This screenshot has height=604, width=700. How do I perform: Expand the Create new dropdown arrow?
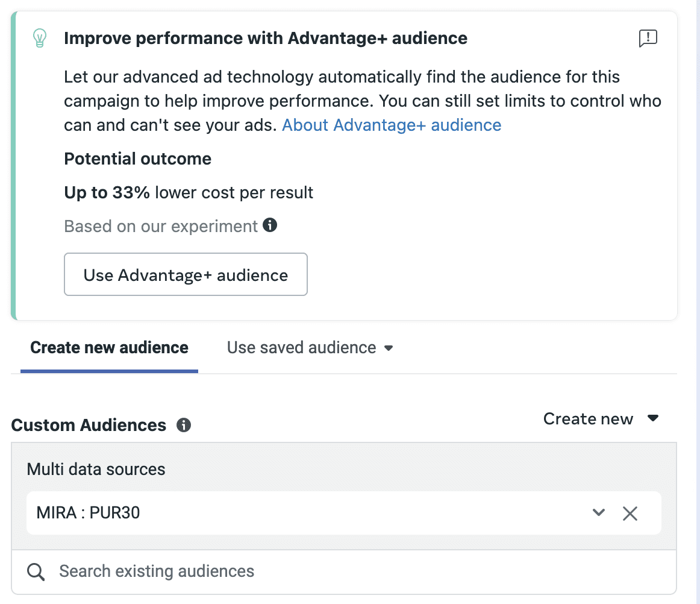point(654,418)
